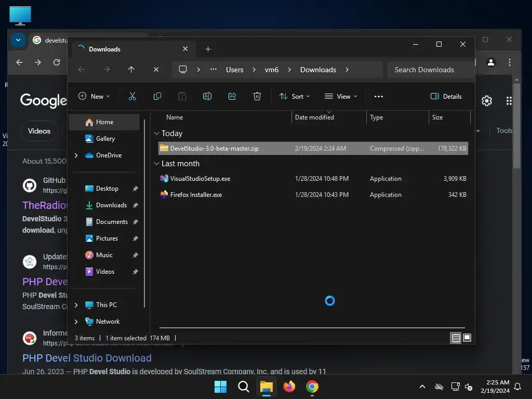The image size is (532, 399).
Task: Click the Search Downloads field
Action: [430, 70]
